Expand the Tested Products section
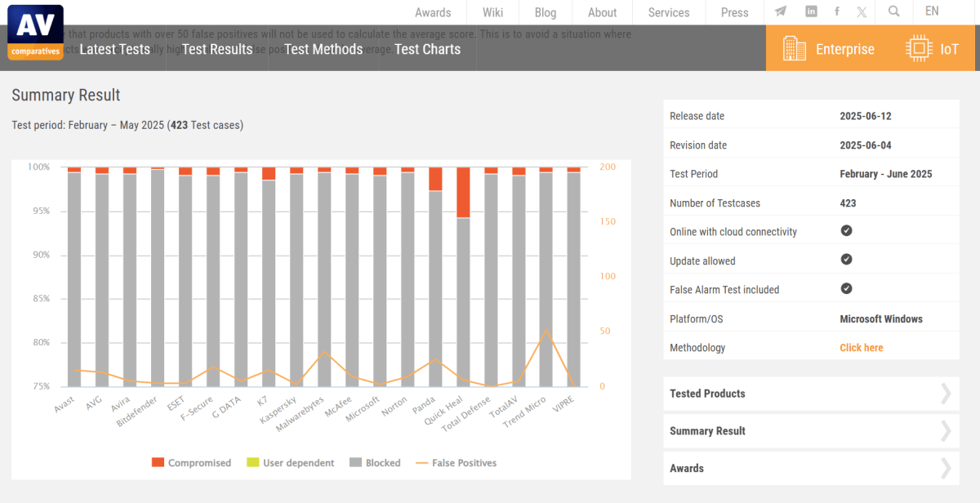This screenshot has width=980, height=503. (811, 394)
